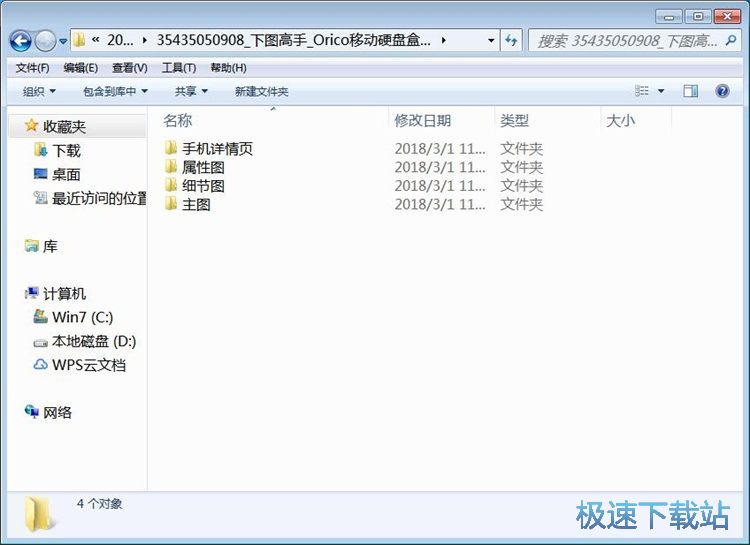
Task: Toggle the preview pane icon
Action: pyautogui.click(x=690, y=91)
